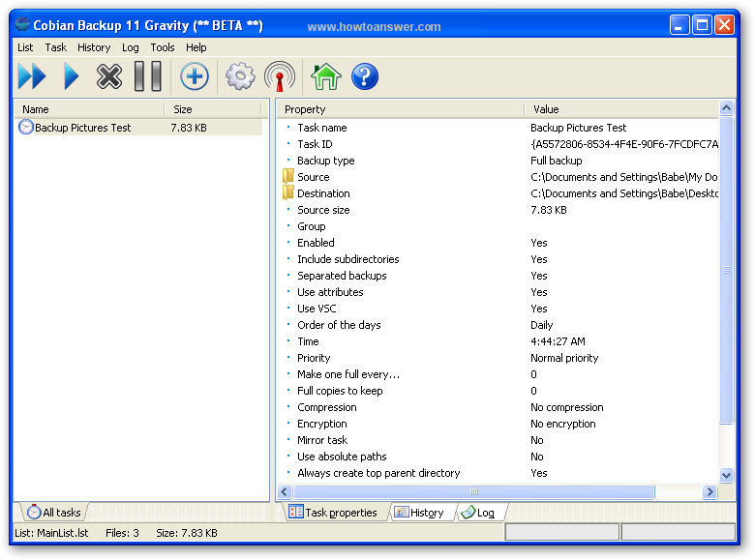Select the Use absolute paths property
The width and height of the screenshot is (755, 560).
(x=498, y=457)
